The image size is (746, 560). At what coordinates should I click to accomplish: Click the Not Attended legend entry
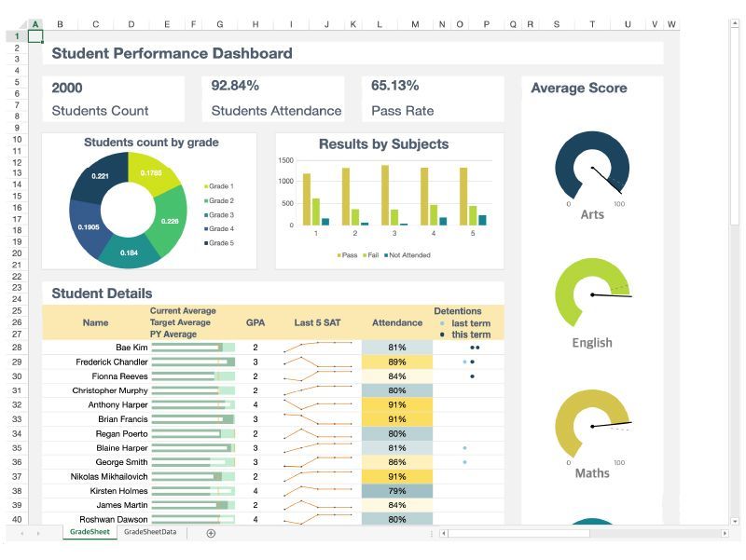408,255
